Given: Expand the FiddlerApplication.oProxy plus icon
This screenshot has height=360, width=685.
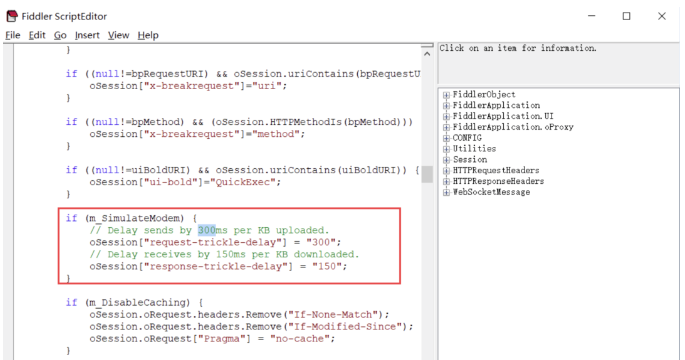Looking at the screenshot, I should click(x=446, y=128).
